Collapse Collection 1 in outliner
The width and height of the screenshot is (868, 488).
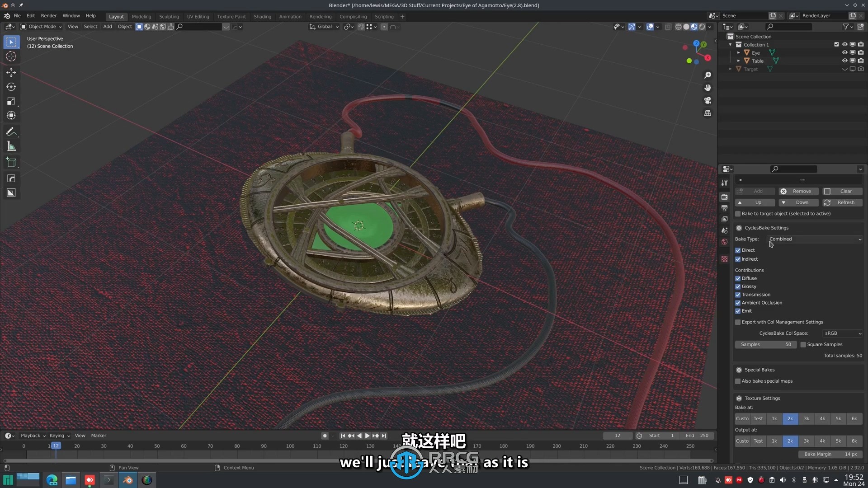click(730, 45)
